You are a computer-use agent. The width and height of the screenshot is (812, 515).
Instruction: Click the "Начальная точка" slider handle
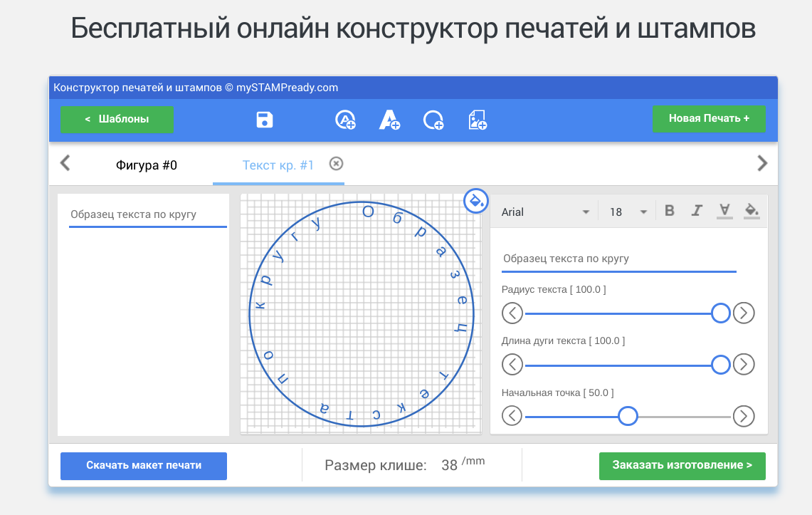[x=628, y=415]
